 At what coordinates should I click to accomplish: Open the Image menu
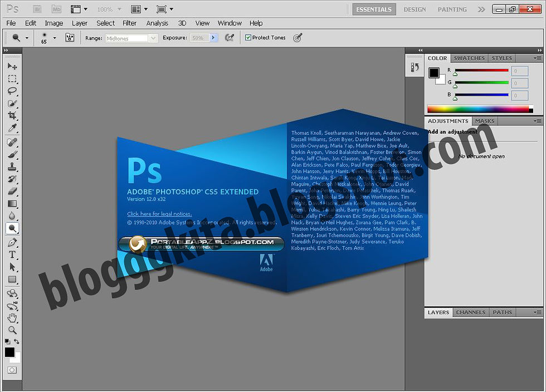click(54, 23)
